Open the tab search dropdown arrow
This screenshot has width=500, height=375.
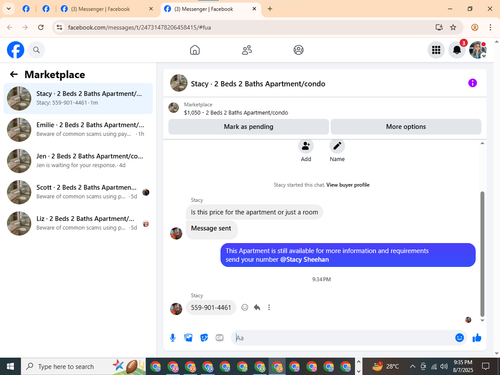coord(9,9)
